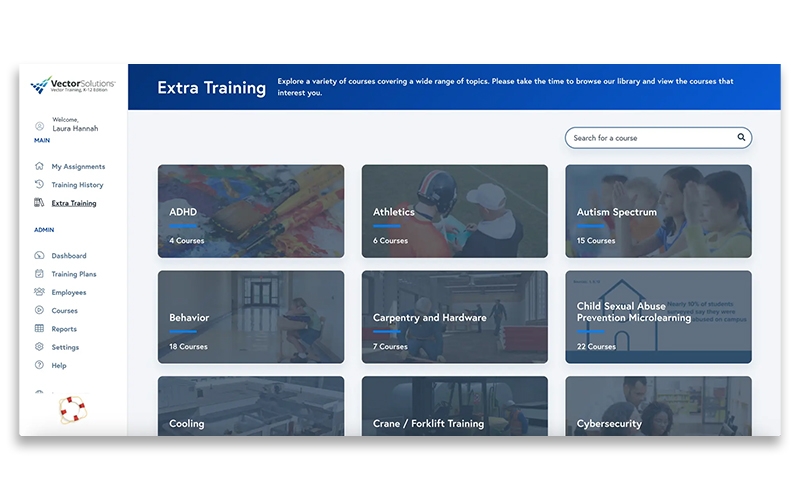Open the Cybersecurity category card
Image resolution: width=800 pixels, height=500 pixels.
tap(658, 406)
